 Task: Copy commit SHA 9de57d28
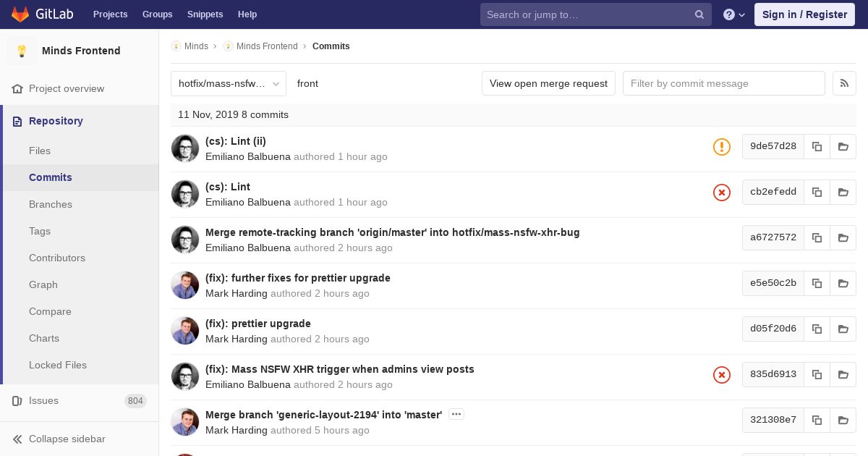click(817, 146)
